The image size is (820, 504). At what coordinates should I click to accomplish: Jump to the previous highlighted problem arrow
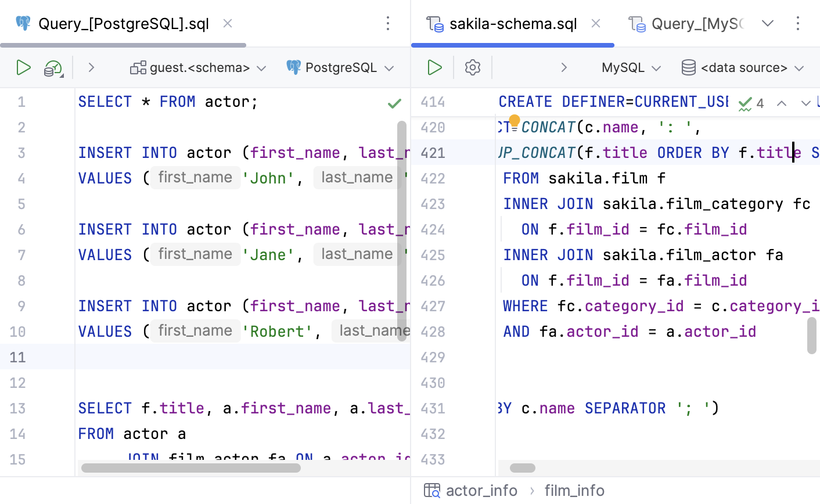point(782,103)
